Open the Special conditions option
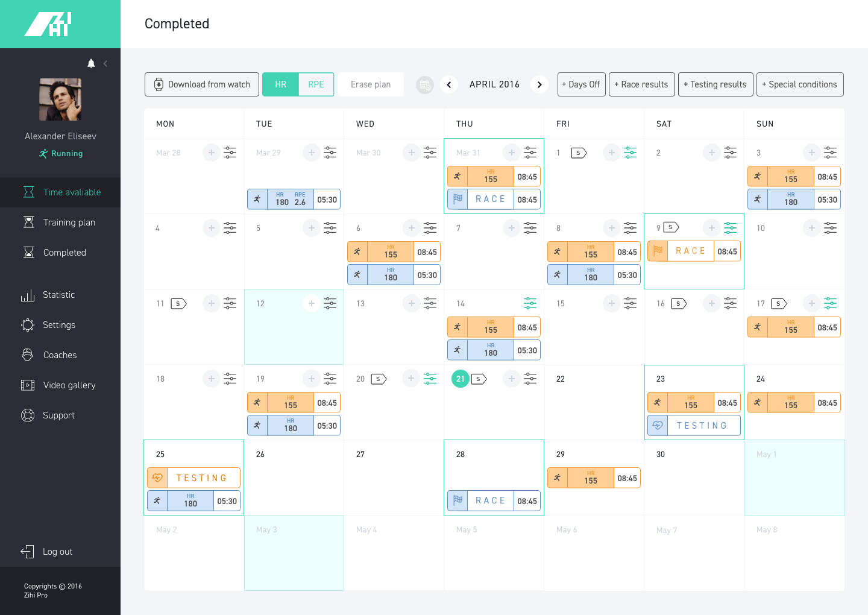The width and height of the screenshot is (868, 615). [x=800, y=84]
